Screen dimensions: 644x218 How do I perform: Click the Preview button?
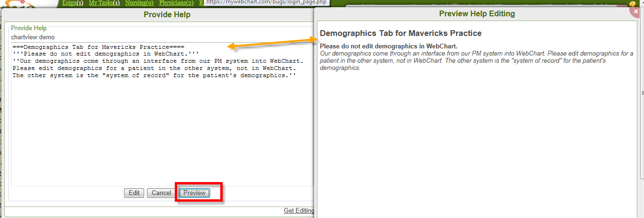(194, 193)
